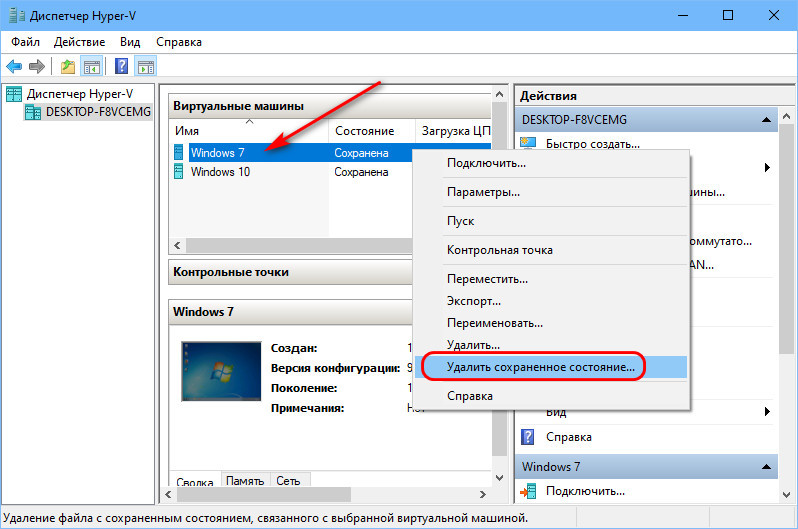
Task: Open the Действие menu
Action: [81, 42]
